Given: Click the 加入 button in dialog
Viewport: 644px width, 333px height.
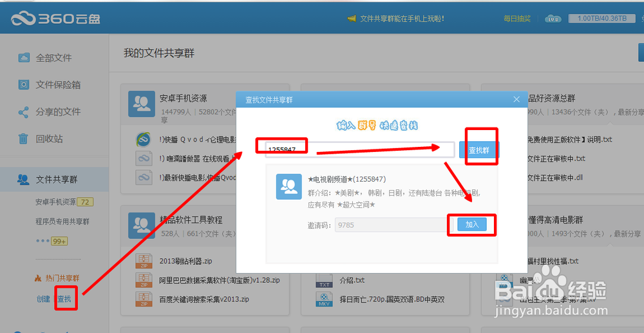Looking at the screenshot, I should [472, 225].
